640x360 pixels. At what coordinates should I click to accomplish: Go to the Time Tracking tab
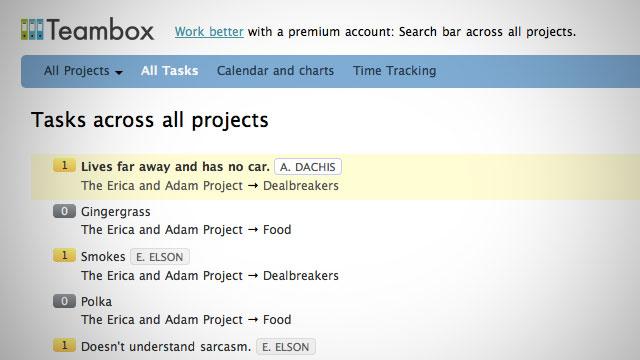[x=395, y=71]
